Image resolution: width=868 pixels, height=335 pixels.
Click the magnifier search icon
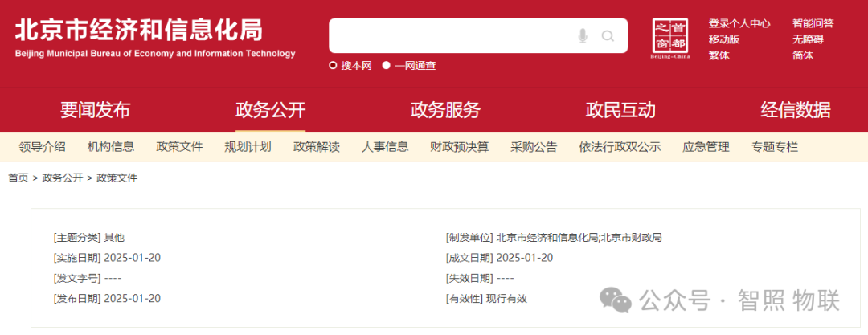click(x=608, y=36)
